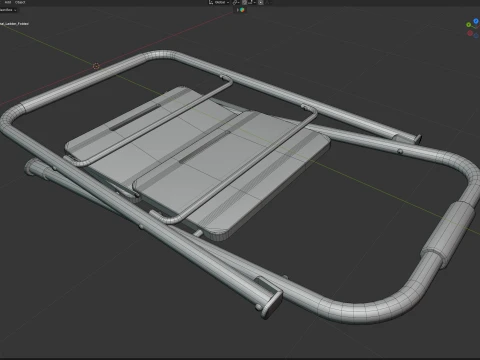Open the snapping options dropdown
The height and width of the screenshot is (360, 480).
click(x=252, y=2)
